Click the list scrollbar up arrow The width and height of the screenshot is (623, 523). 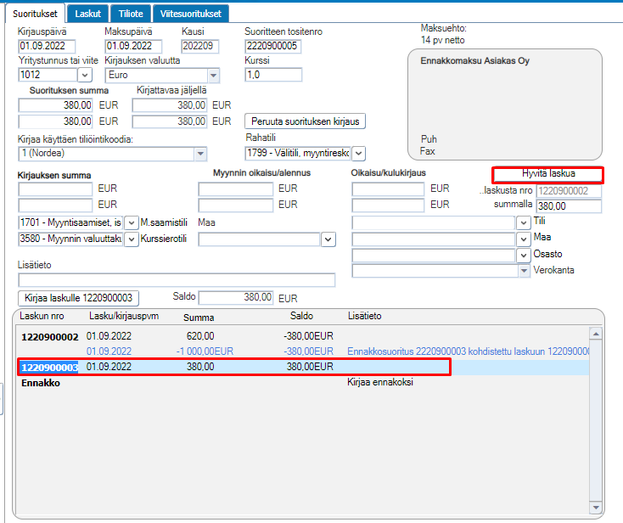[596, 334]
